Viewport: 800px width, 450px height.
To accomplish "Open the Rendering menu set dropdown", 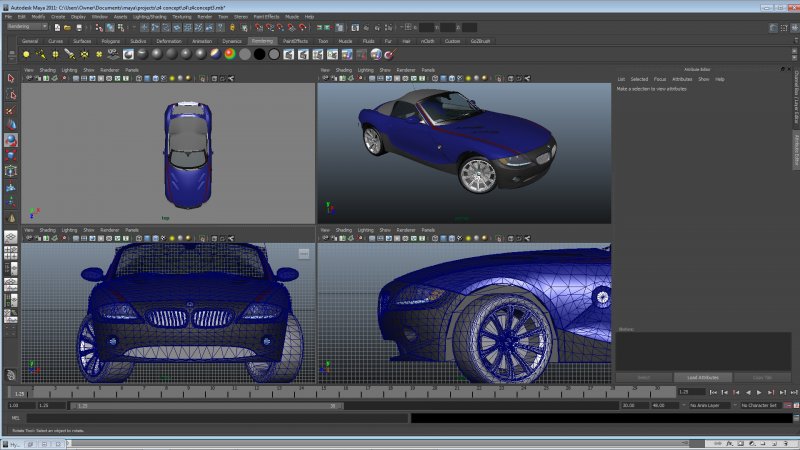I will tap(27, 27).
